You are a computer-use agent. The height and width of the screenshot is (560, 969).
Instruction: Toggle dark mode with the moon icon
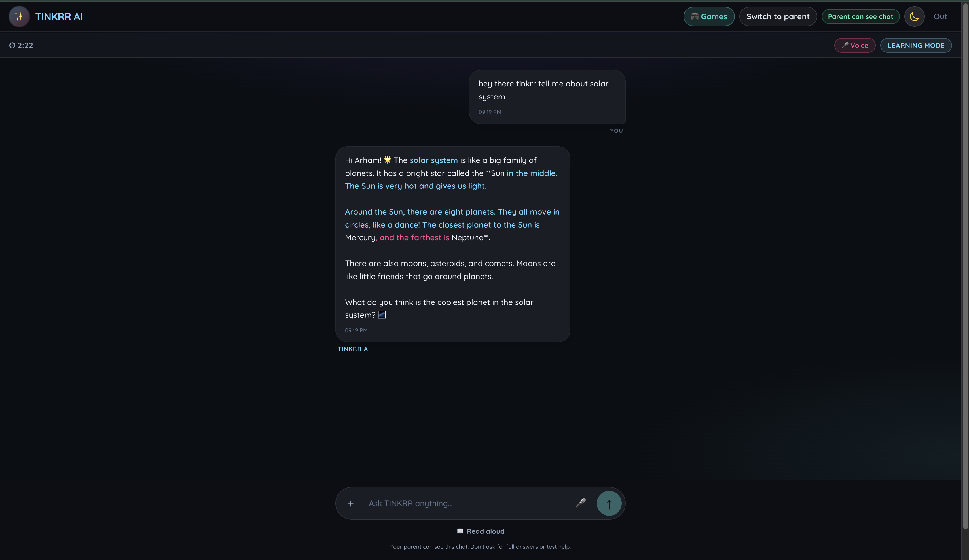(x=914, y=16)
